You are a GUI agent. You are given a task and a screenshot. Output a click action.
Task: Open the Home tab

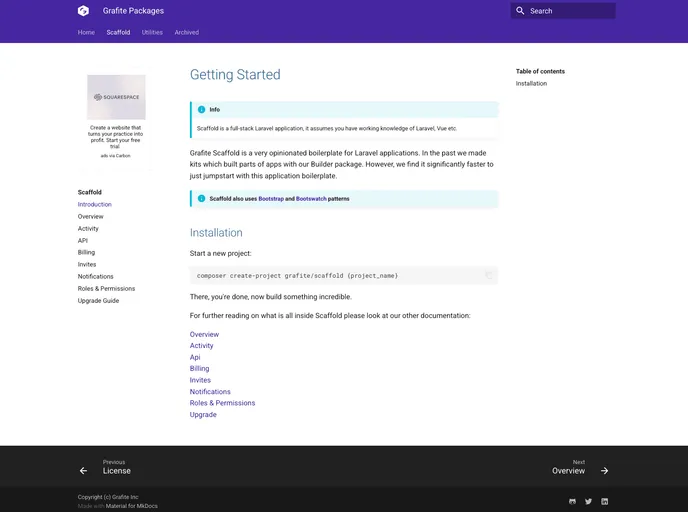coord(86,32)
